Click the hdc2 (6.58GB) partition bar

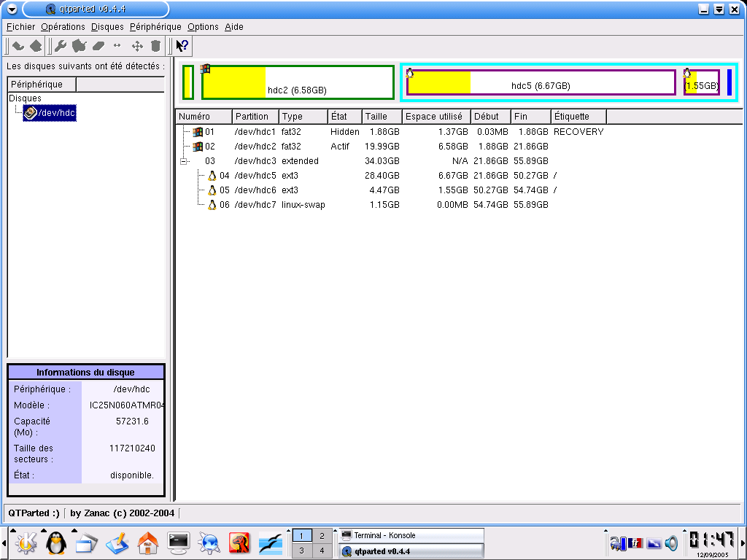[298, 82]
